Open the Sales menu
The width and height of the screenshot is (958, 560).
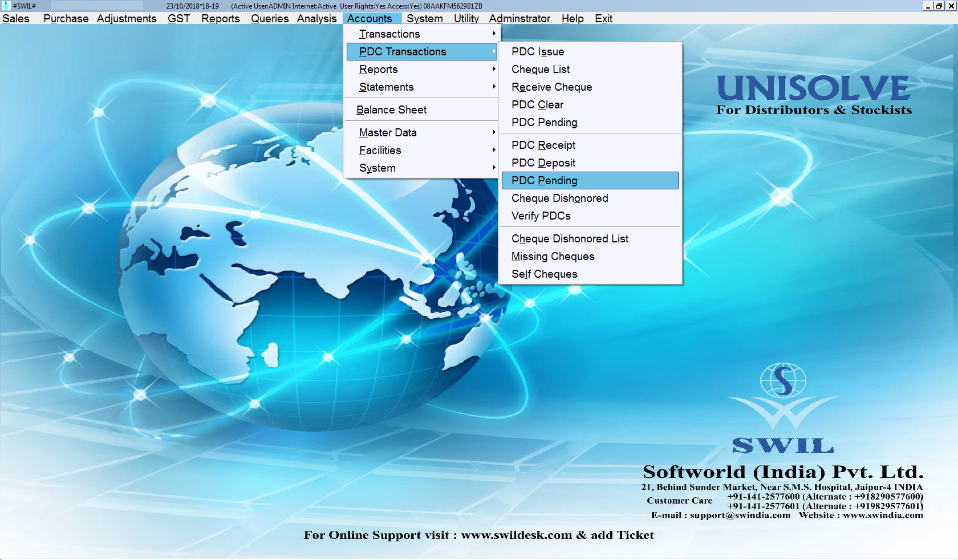point(16,19)
